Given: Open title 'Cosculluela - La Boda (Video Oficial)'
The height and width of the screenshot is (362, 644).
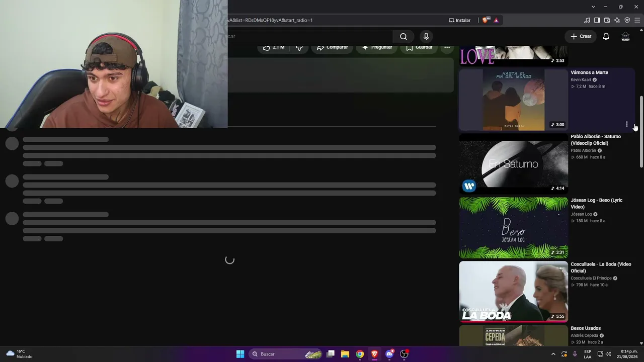Looking at the screenshot, I should point(601,267).
